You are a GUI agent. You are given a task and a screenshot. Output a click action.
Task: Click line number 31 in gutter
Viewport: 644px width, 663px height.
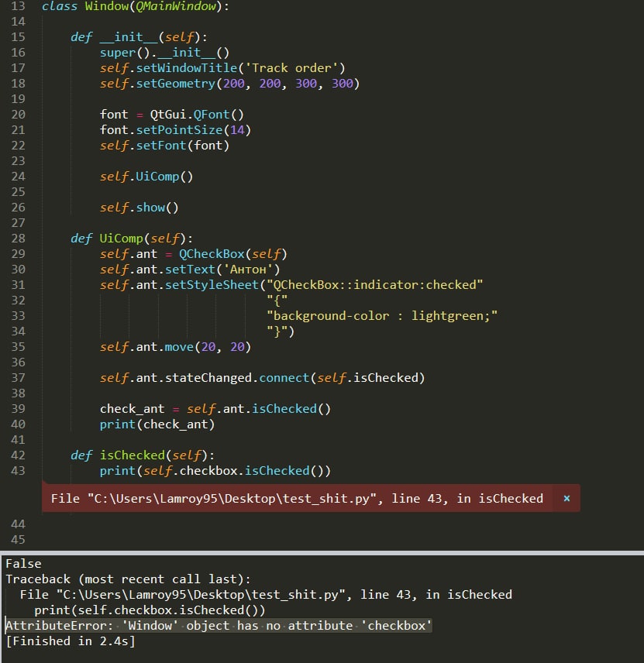[x=18, y=285]
